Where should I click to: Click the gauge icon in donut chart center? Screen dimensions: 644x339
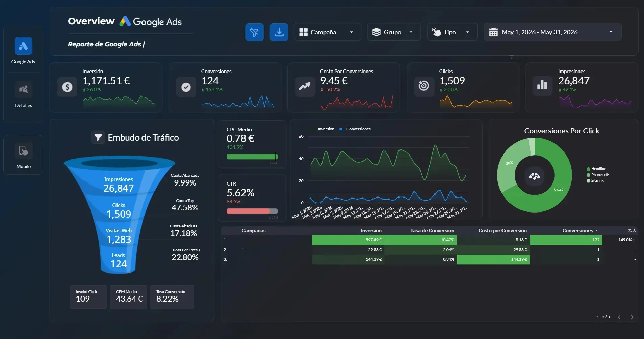(x=534, y=176)
